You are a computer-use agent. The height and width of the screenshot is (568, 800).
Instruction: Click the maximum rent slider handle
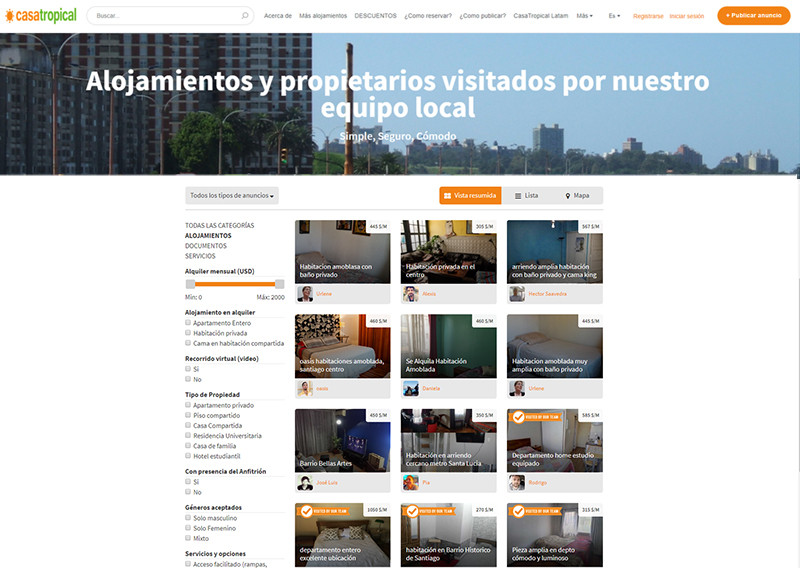point(279,284)
